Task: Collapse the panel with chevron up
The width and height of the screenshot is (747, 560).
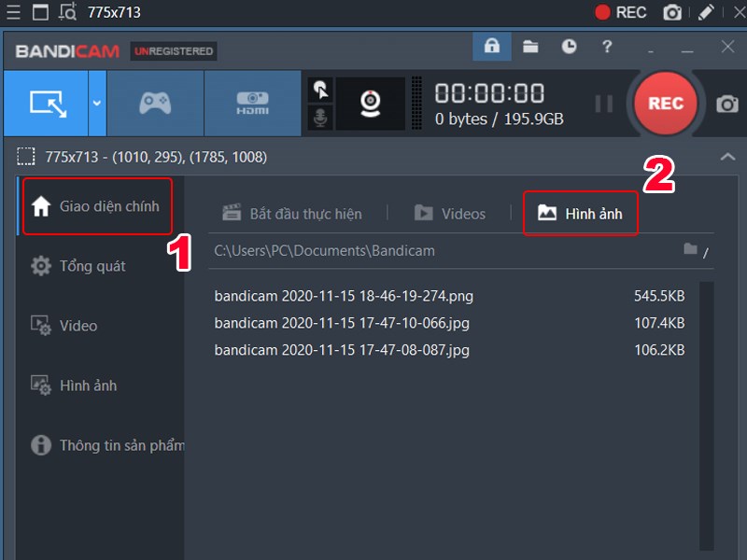Action: tap(727, 157)
